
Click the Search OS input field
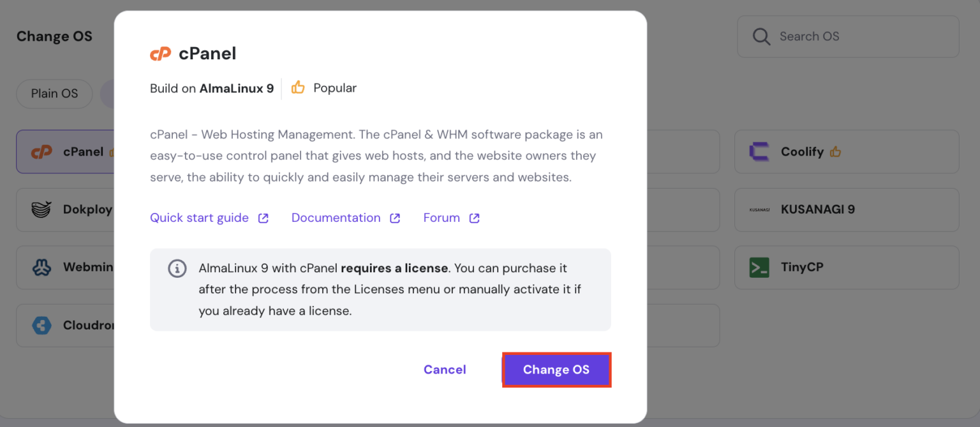click(849, 36)
